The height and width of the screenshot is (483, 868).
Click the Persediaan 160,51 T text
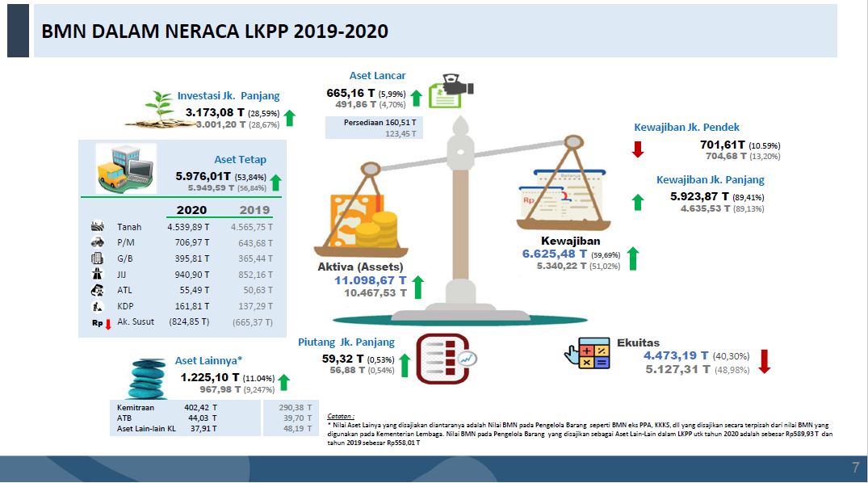379,123
